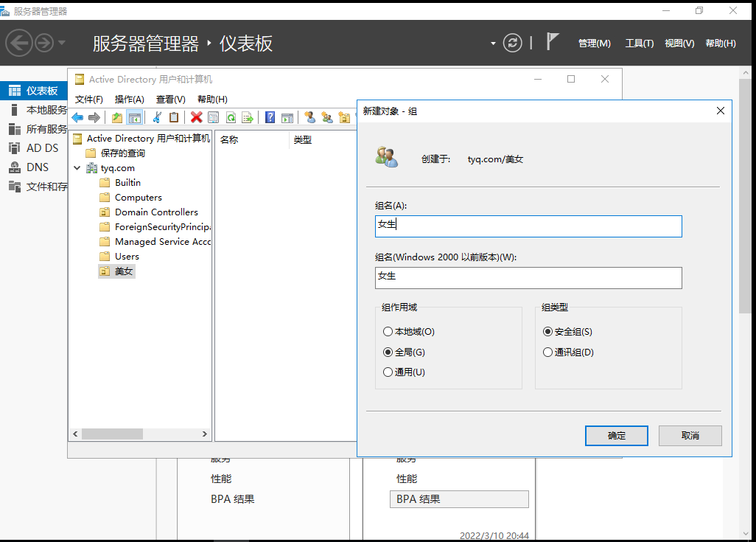Select the Builtin container

(120, 183)
